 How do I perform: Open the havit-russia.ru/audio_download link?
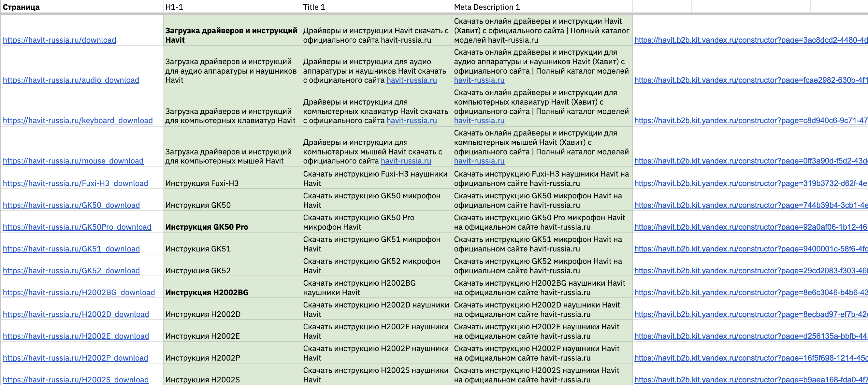pos(71,80)
